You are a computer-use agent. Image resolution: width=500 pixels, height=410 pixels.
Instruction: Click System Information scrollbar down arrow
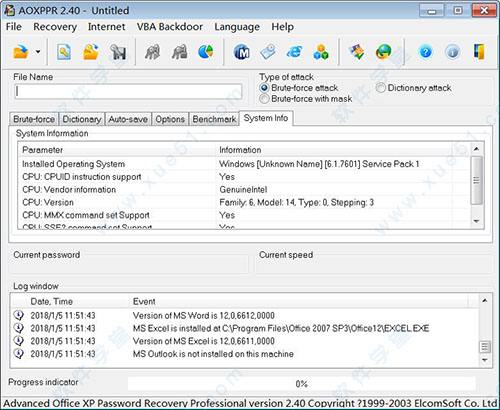[477, 221]
